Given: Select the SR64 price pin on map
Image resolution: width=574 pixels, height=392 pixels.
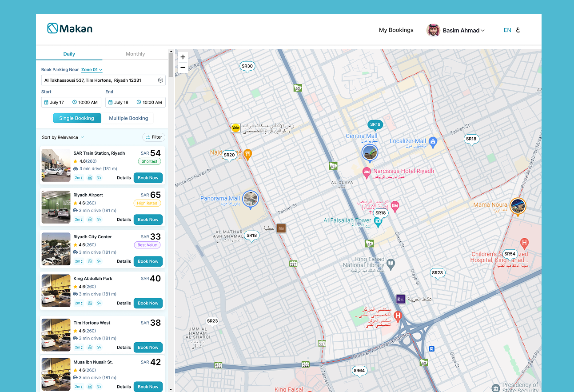Looking at the screenshot, I should pyautogui.click(x=359, y=371).
